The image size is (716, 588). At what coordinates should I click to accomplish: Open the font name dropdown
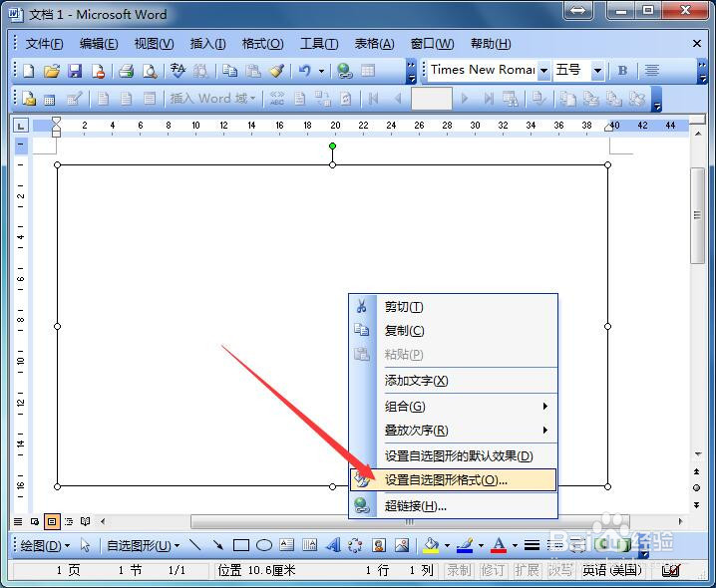[543, 71]
